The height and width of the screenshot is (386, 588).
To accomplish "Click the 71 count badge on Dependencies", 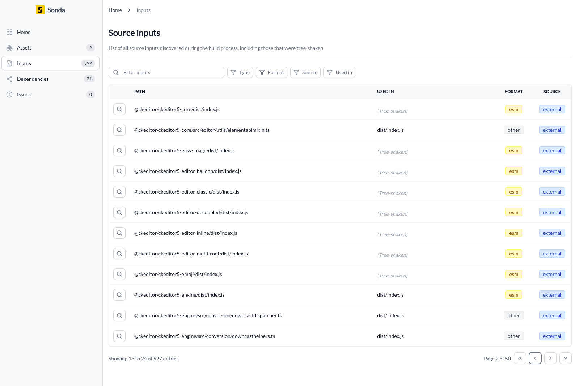I will point(89,79).
